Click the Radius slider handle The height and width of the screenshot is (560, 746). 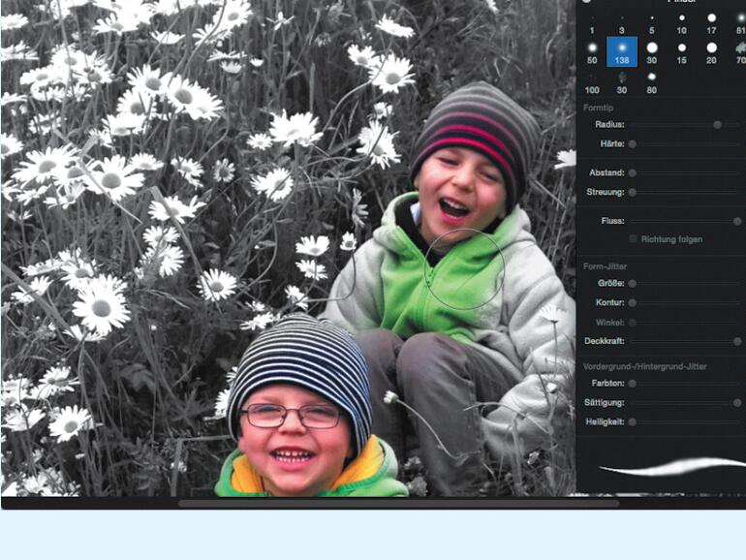(x=717, y=125)
